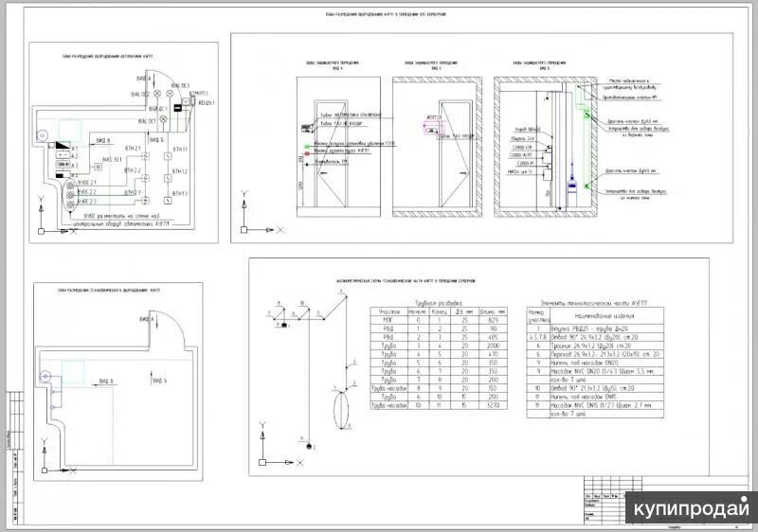Click the 3230 length cell in last row

493,405
